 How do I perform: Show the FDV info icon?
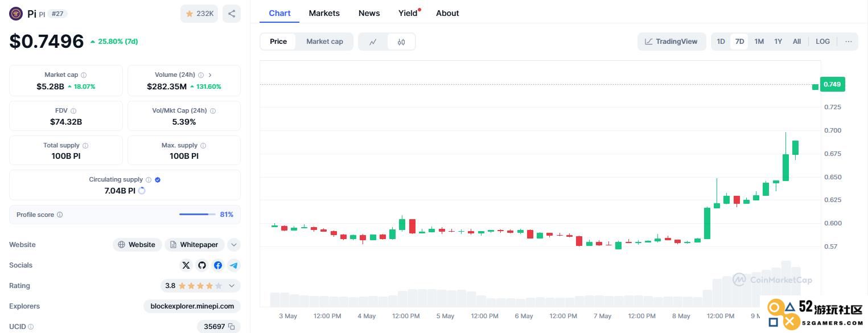73,111
